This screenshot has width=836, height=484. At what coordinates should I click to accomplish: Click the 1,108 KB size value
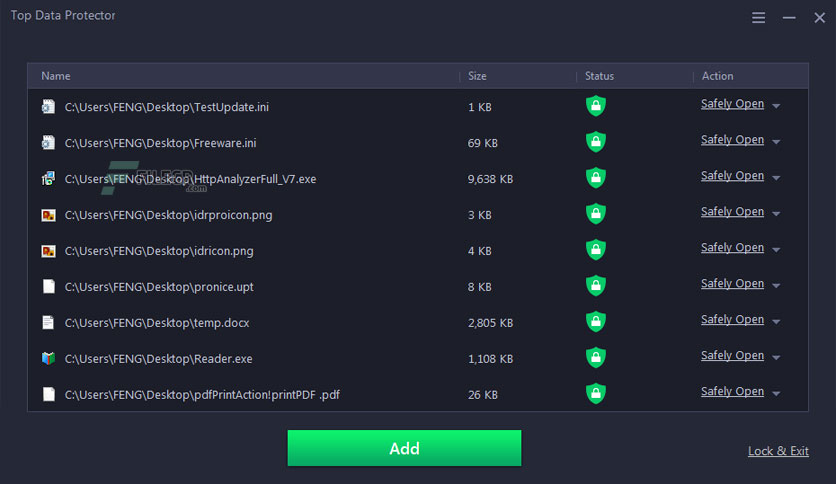tap(490, 359)
